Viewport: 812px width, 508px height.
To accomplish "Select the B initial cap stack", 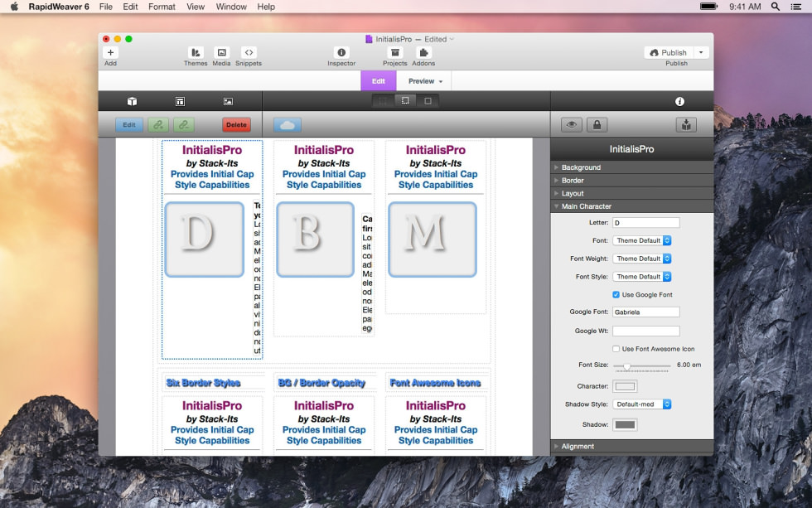I will pyautogui.click(x=315, y=239).
